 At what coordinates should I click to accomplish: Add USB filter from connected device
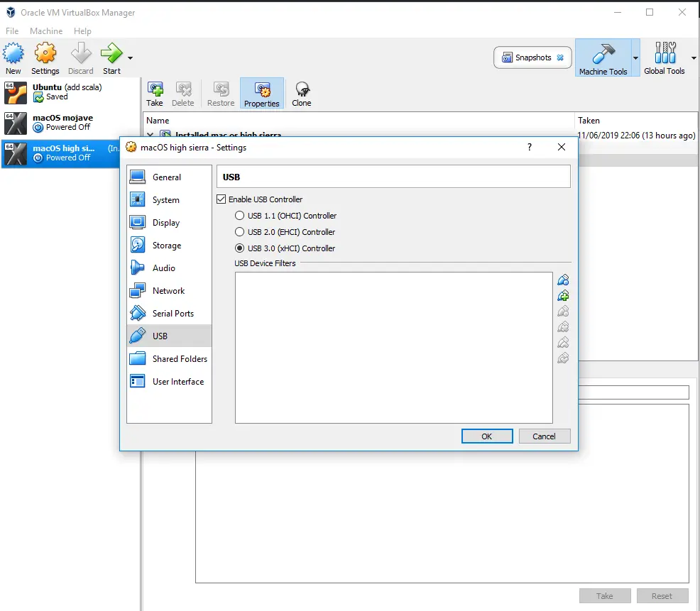(x=563, y=295)
